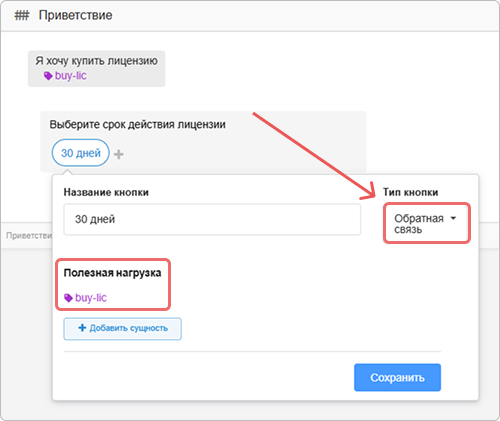The width and height of the screenshot is (500, 421).
Task: Click Добавить сущность button
Action: pyautogui.click(x=122, y=329)
